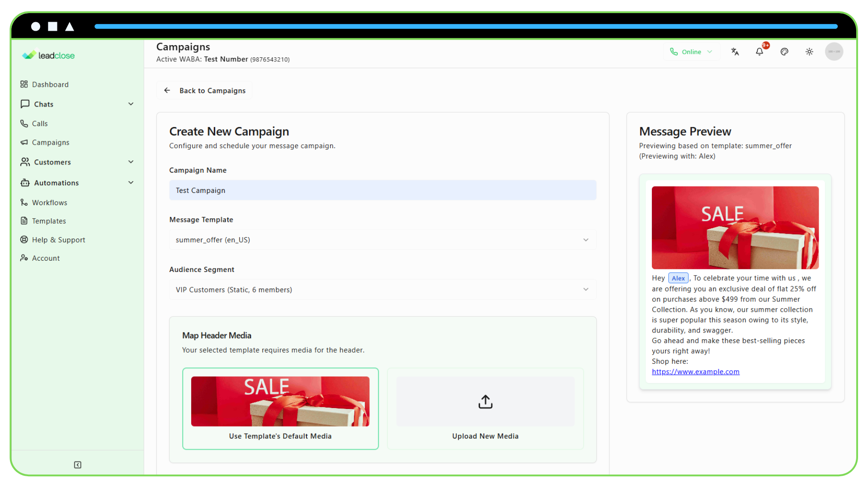Open the example.com shop link
868x488 pixels.
point(695,371)
